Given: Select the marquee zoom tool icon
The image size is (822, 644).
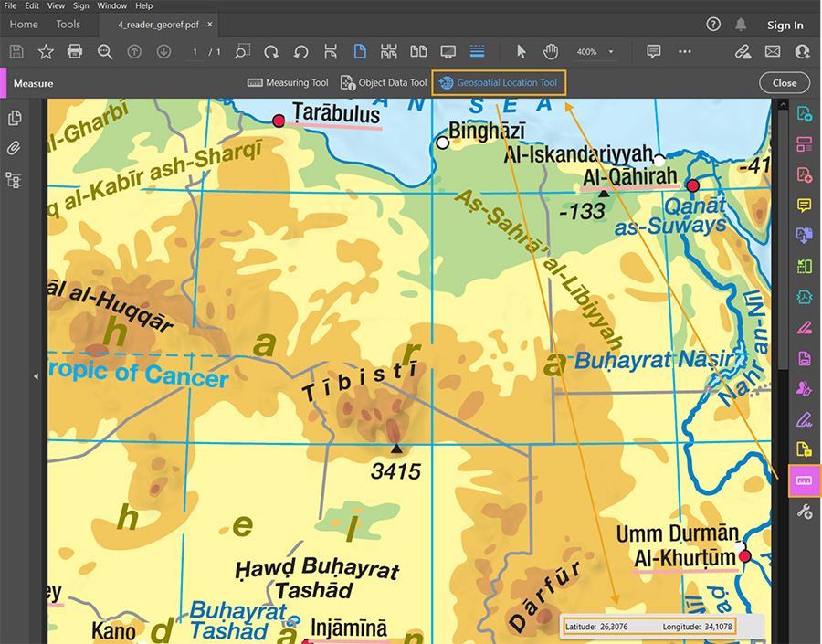Looking at the screenshot, I should tap(242, 51).
